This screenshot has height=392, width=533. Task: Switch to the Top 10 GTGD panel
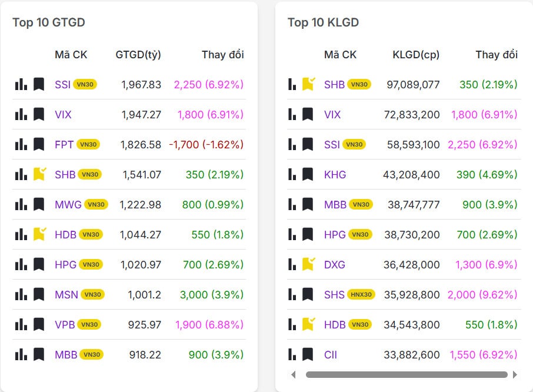(48, 22)
